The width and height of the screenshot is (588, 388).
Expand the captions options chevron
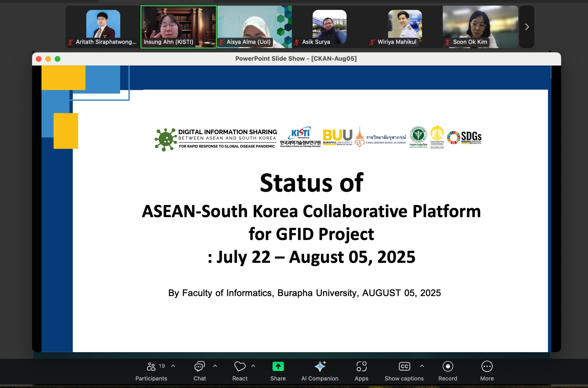coord(422,366)
